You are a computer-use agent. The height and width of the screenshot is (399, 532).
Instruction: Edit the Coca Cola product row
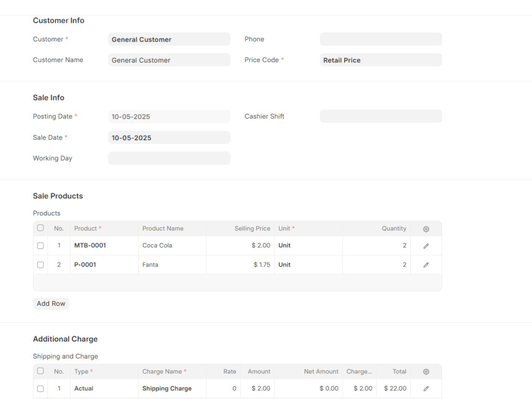coord(426,246)
